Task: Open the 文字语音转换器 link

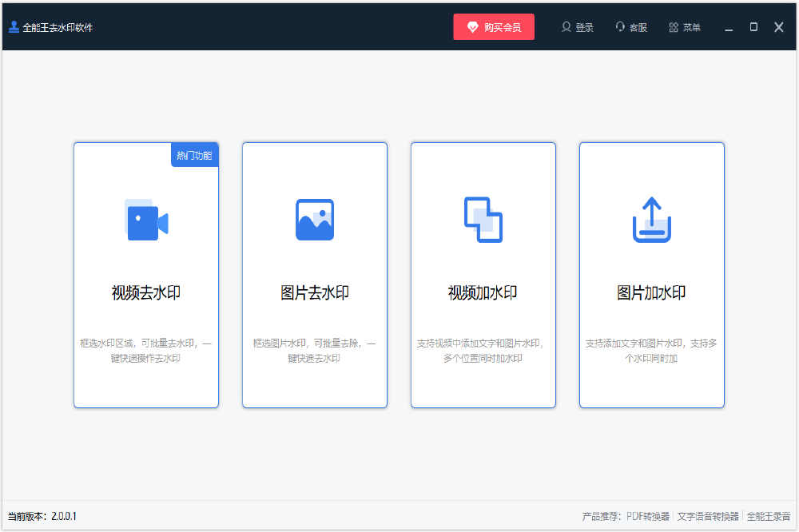Action: (708, 517)
